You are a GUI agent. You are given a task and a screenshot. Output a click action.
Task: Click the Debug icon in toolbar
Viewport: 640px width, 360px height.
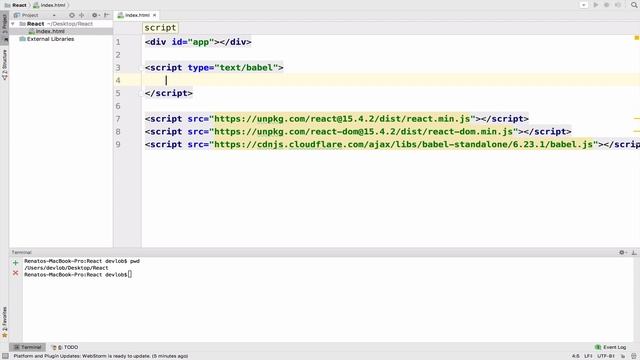pos(607,5)
